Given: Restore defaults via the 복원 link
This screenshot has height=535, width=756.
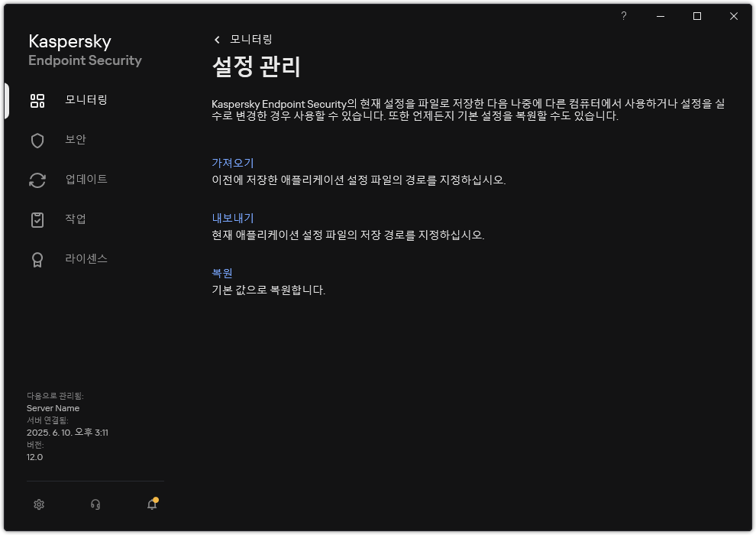Looking at the screenshot, I should click(222, 273).
